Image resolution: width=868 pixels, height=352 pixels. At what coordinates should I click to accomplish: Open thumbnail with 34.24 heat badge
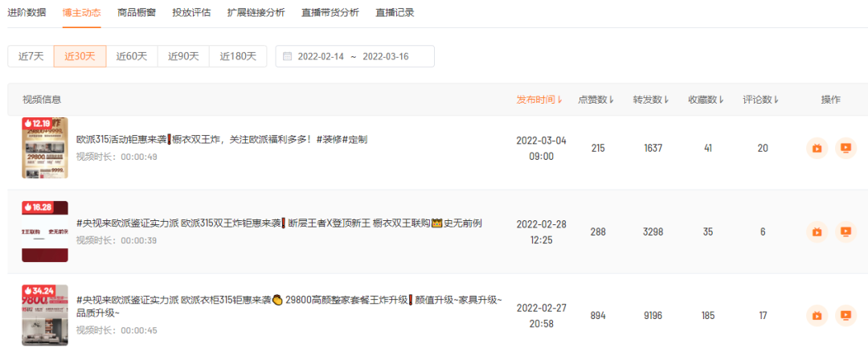[x=45, y=316]
